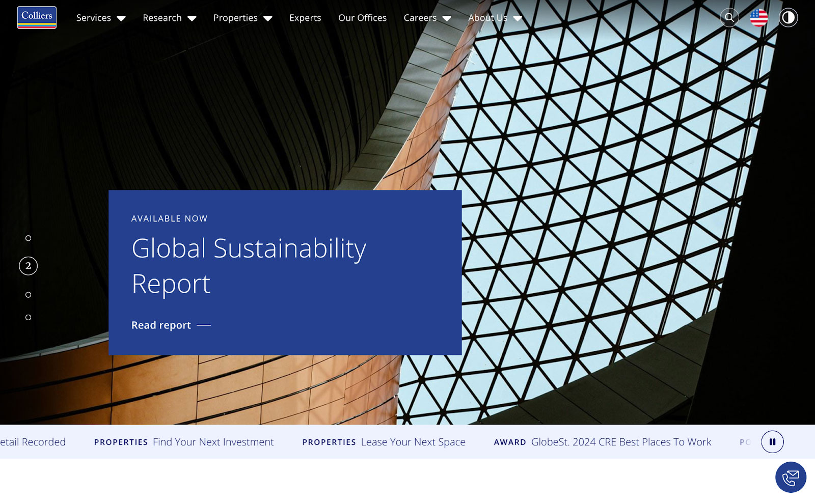Screen dimensions: 815x504
Task: Open the search magnifier icon
Action: tap(729, 17)
